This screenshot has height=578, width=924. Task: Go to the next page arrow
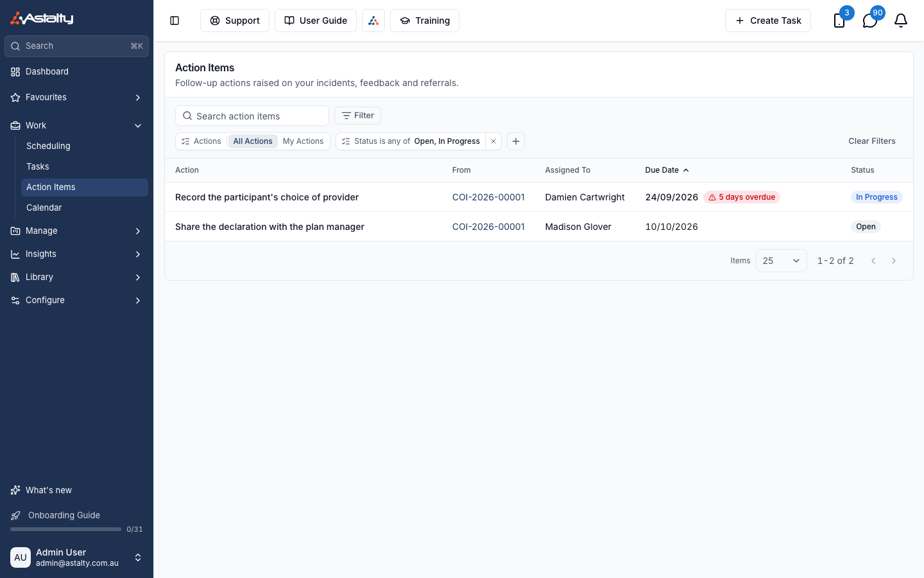pyautogui.click(x=894, y=261)
